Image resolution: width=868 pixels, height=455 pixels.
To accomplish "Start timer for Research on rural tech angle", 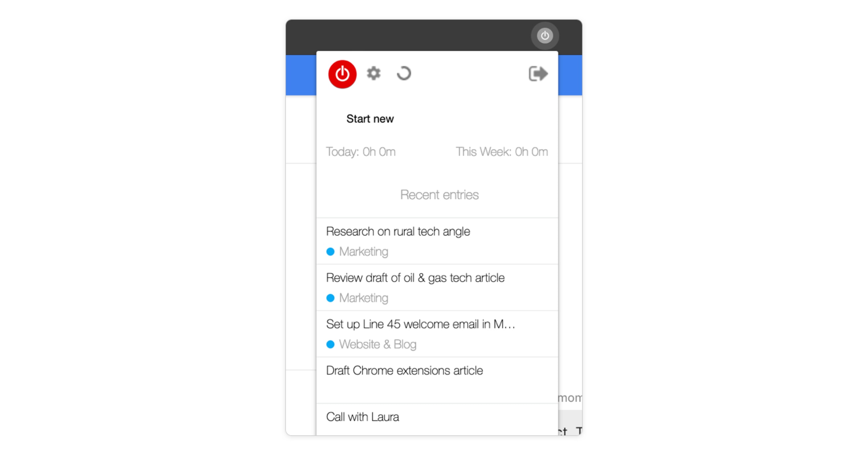I will 398,231.
